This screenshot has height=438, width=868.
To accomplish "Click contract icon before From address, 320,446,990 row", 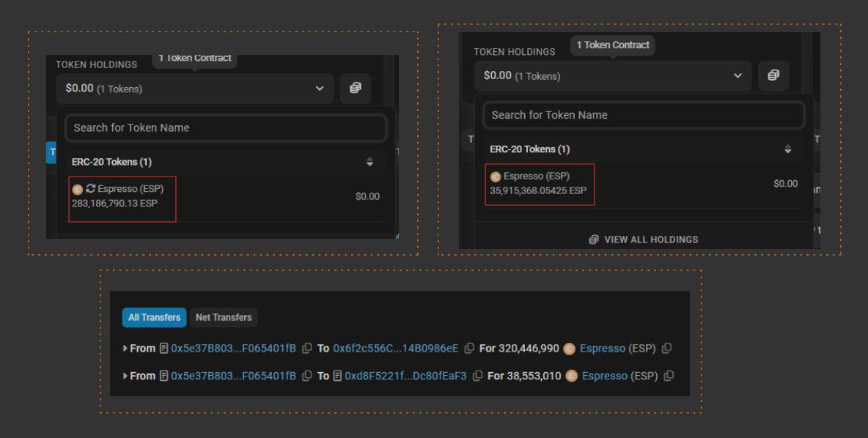I will tap(163, 349).
